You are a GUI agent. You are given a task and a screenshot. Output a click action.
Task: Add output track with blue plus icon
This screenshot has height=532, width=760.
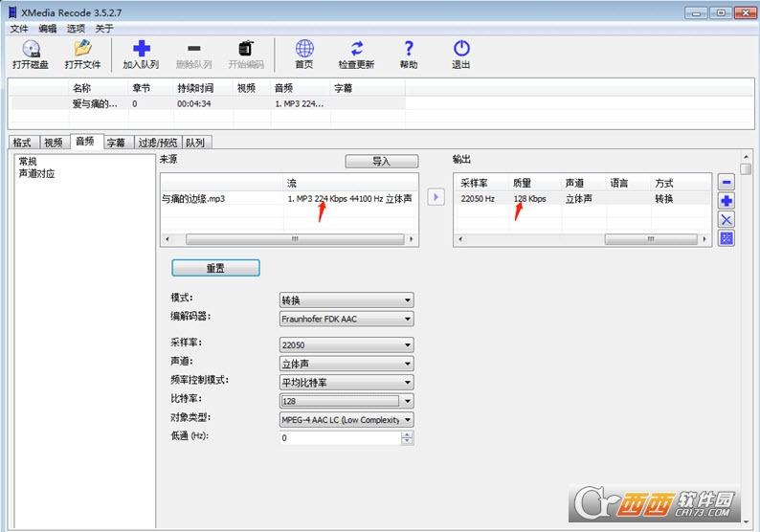point(726,201)
